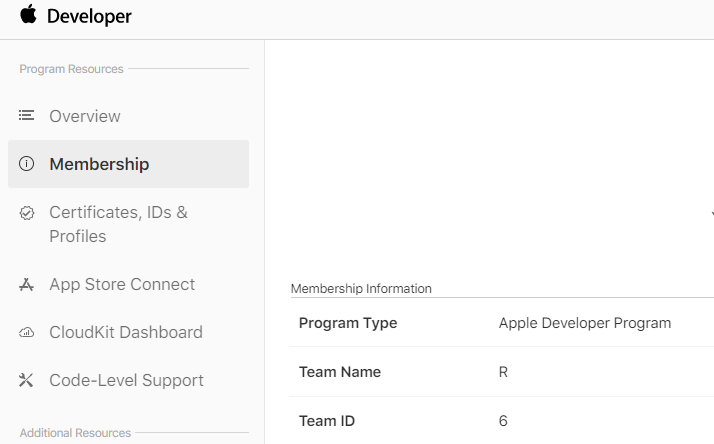
Task: Click the Developer title text
Action: 89,17
